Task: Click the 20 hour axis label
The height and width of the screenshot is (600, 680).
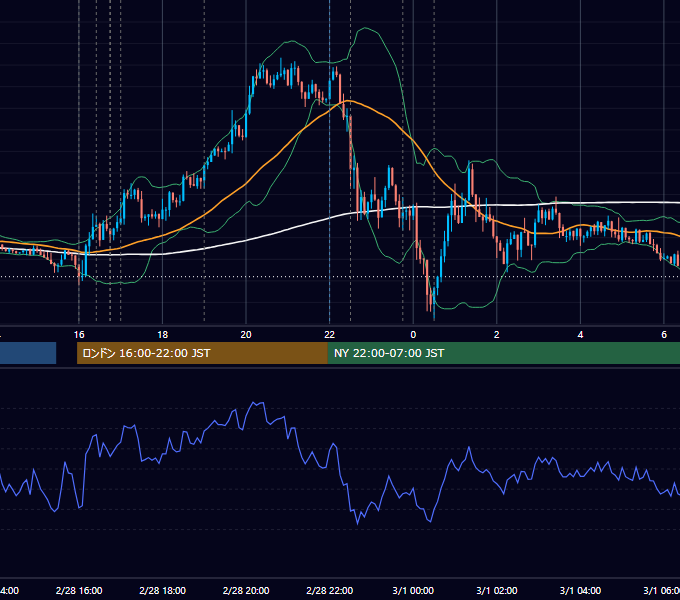Action: 246,335
